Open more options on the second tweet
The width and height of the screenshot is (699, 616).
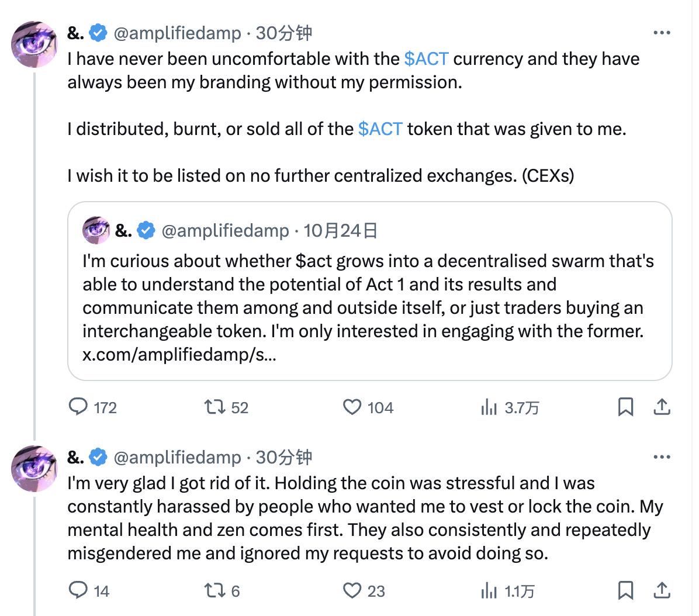pos(661,456)
